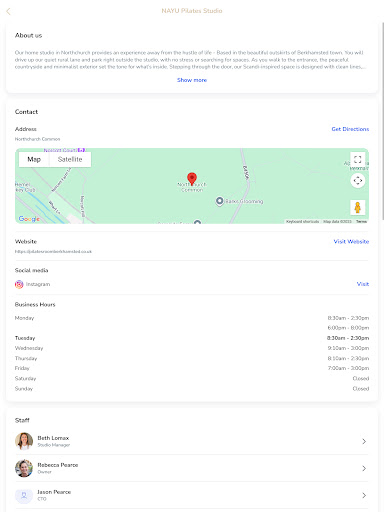Image resolution: width=384 pixels, height=512 pixels.
Task: Click the Studio Manager role label
Action: point(54,445)
